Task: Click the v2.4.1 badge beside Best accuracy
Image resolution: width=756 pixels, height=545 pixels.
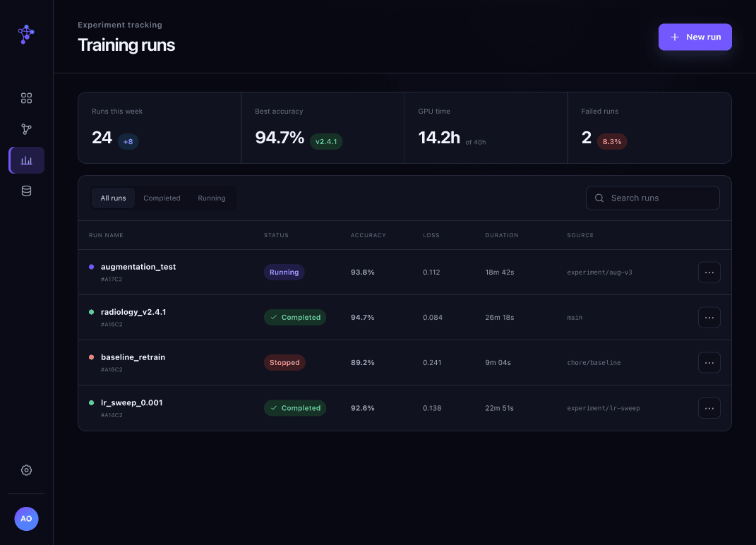Action: 326,142
